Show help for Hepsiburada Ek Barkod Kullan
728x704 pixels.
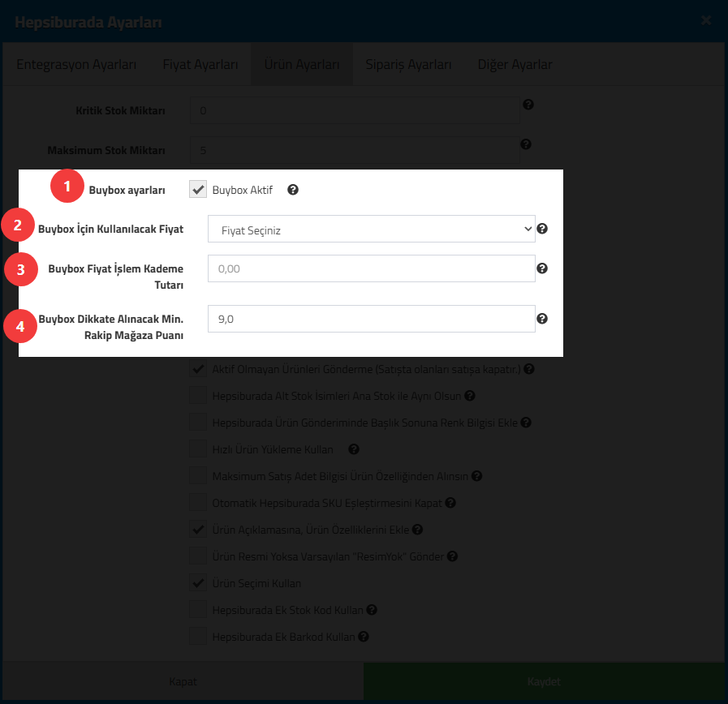coord(364,637)
